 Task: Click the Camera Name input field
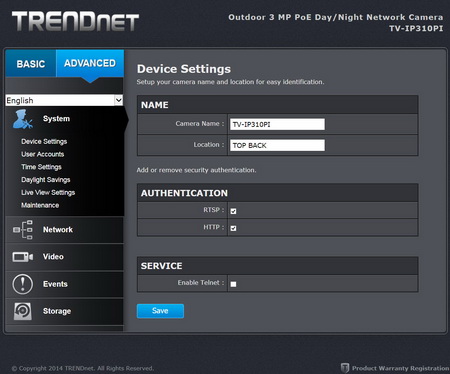277,124
